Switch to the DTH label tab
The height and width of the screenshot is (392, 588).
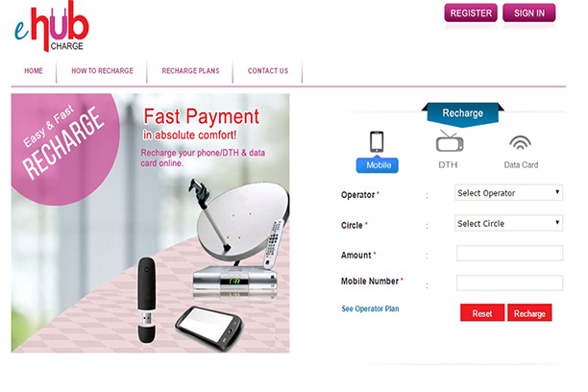448,164
